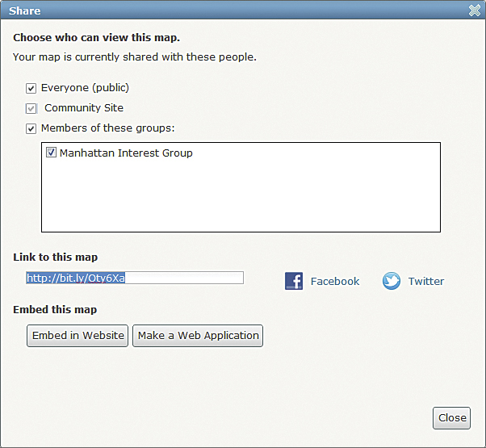
Task: Toggle the Community Site checkbox
Action: 31,108
